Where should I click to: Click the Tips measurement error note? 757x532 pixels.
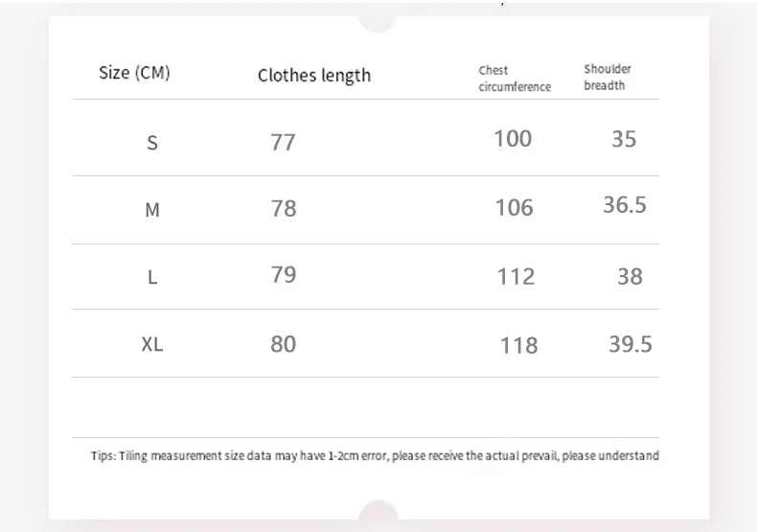pos(375,456)
